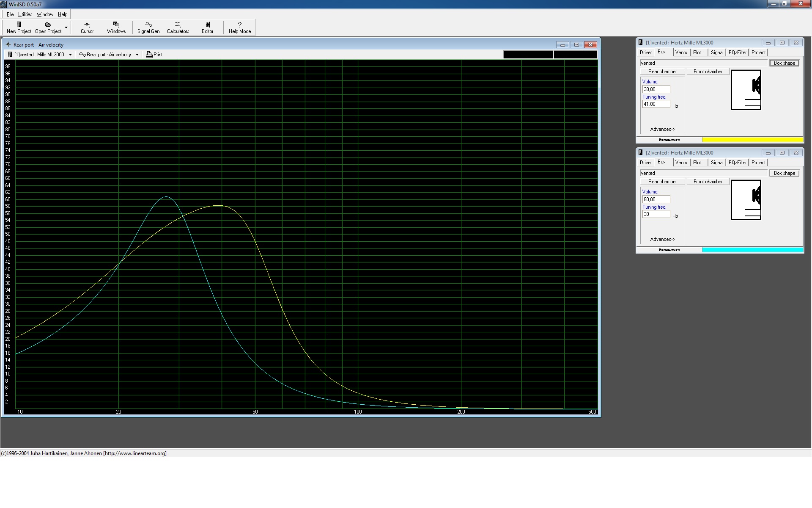Select Vents tab in project 1 window
Viewport: 812px width, 508px height.
(x=681, y=52)
